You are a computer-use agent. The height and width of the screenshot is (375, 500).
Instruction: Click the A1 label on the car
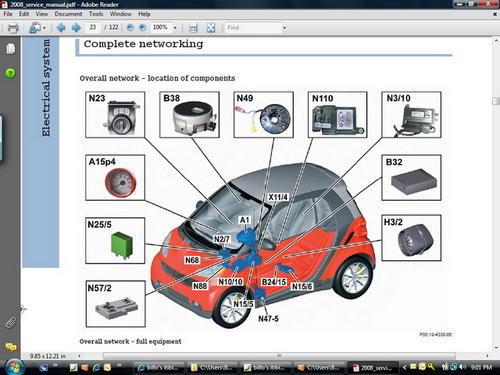coord(244,220)
